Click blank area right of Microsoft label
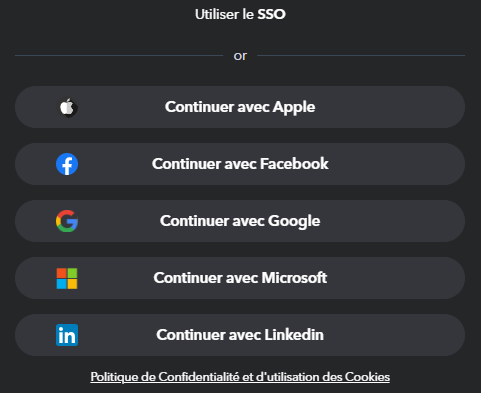The height and width of the screenshot is (393, 481). (x=396, y=278)
